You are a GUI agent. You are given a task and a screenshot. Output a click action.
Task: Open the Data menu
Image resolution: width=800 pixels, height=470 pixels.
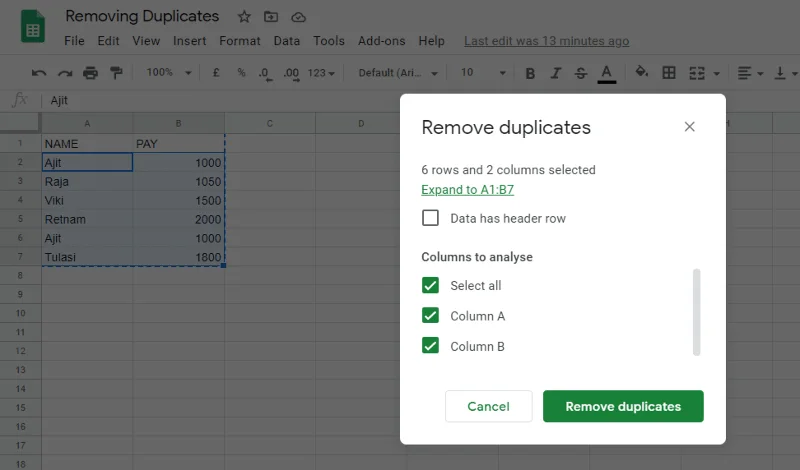click(287, 41)
